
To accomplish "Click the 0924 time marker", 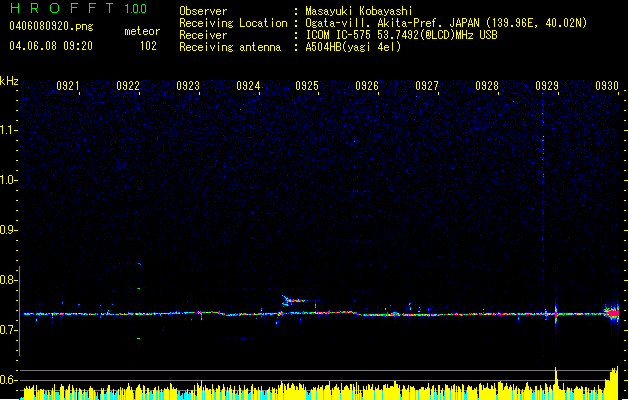I will pos(248,85).
